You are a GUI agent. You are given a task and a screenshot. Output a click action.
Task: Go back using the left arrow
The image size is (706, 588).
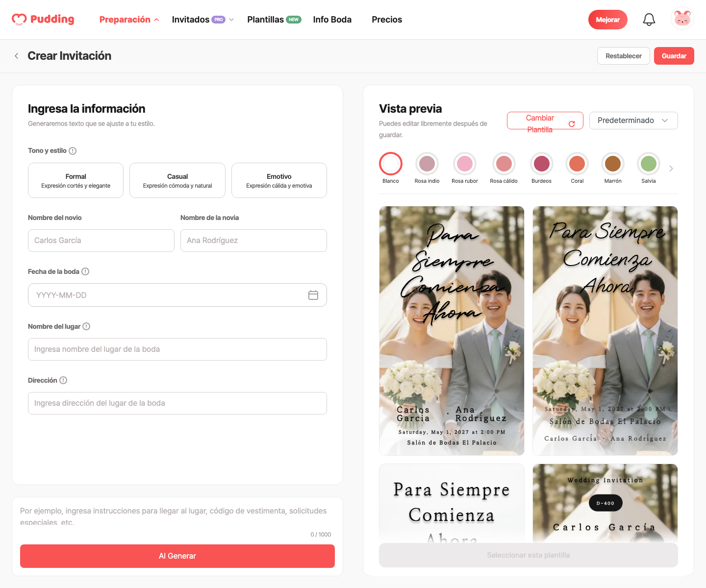point(17,56)
